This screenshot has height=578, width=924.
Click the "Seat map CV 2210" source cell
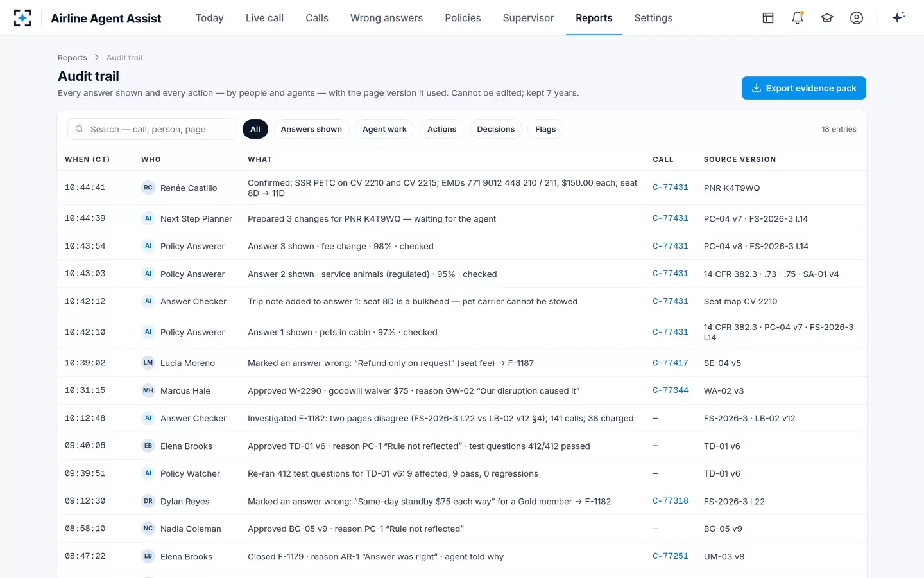[x=740, y=301]
